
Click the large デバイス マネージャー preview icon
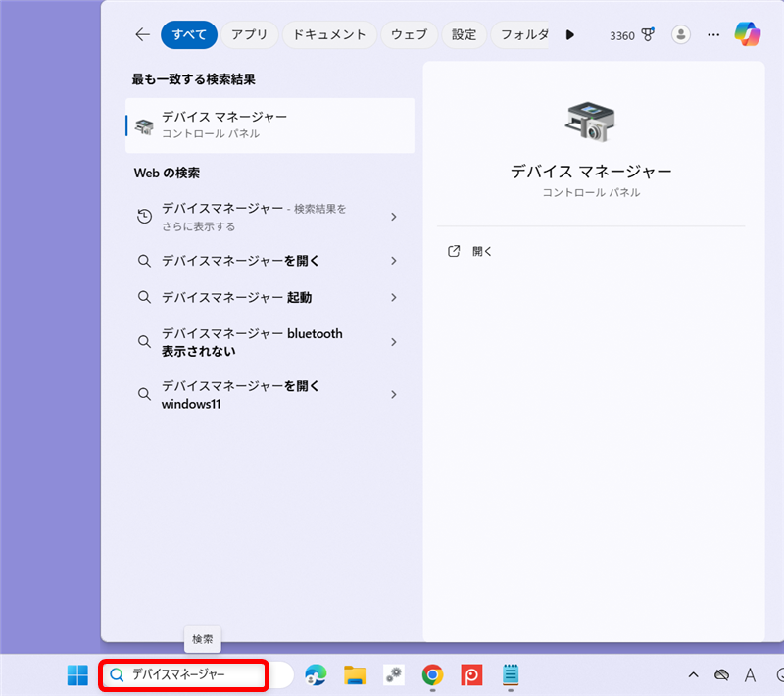click(592, 120)
